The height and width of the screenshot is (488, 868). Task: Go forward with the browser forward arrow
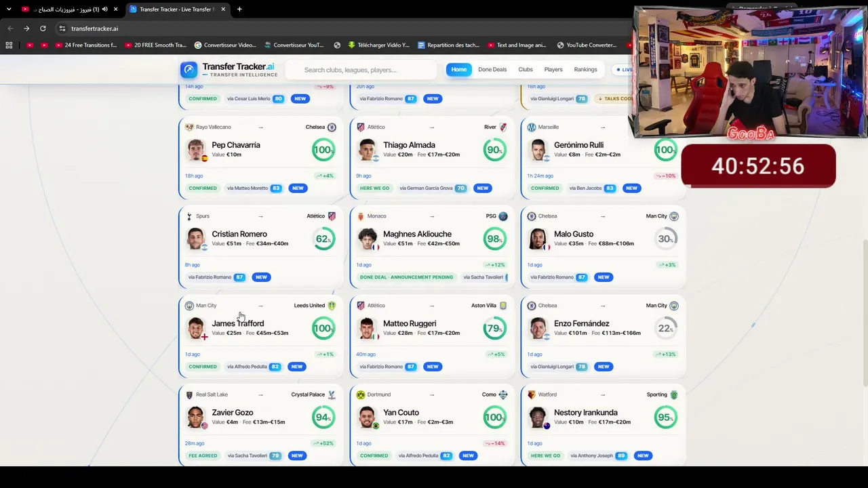coord(26,28)
